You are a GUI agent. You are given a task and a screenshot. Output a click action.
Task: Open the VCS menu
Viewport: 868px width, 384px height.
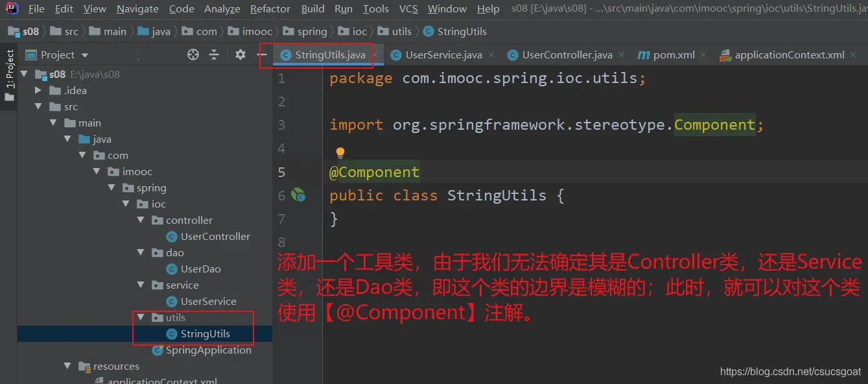click(x=408, y=9)
